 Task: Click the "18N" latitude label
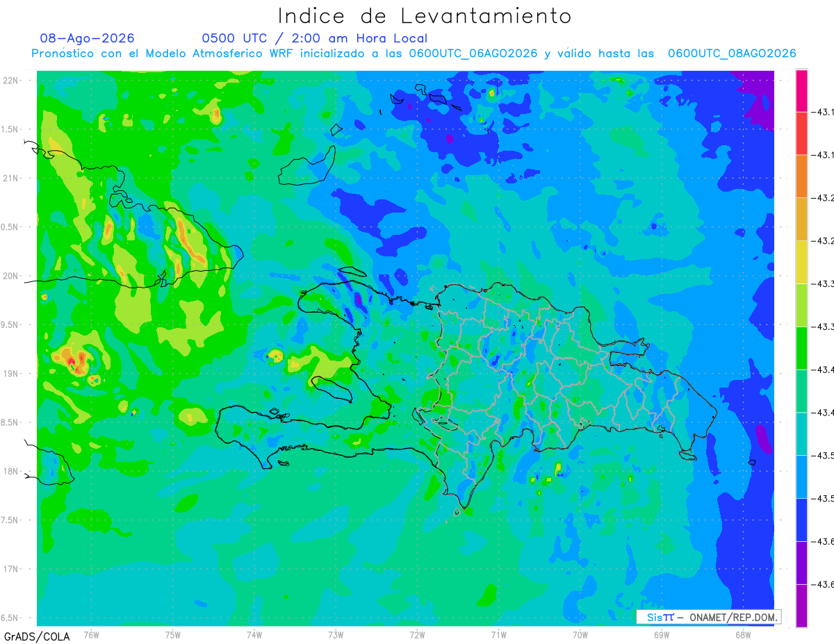pos(12,471)
